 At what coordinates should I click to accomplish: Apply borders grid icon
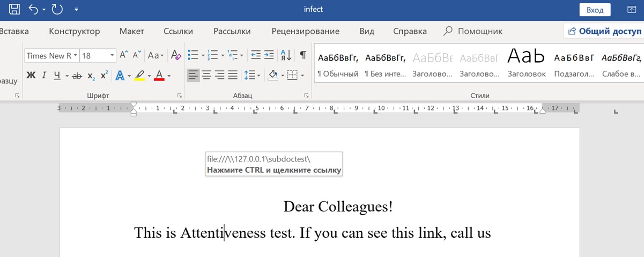[292, 75]
